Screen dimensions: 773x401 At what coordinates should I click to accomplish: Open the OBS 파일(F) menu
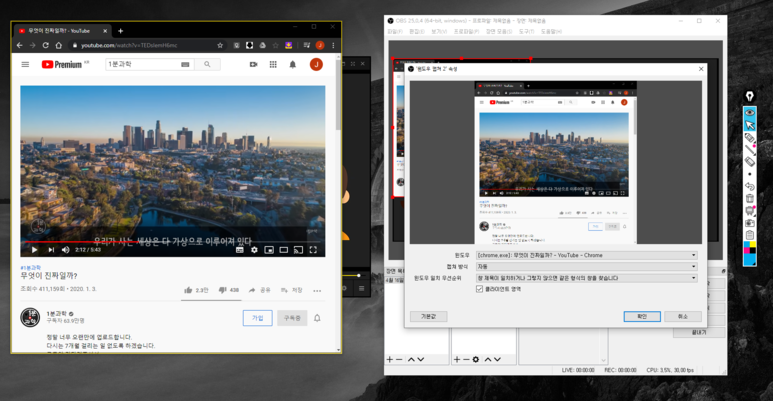click(x=395, y=32)
